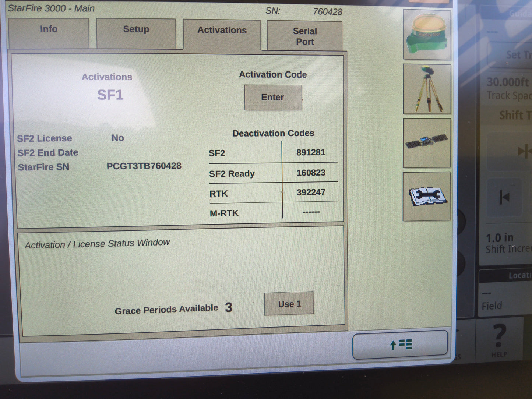This screenshot has height=399, width=532.
Task: Click the SF2 deactivation code 891281
Action: pyautogui.click(x=311, y=152)
